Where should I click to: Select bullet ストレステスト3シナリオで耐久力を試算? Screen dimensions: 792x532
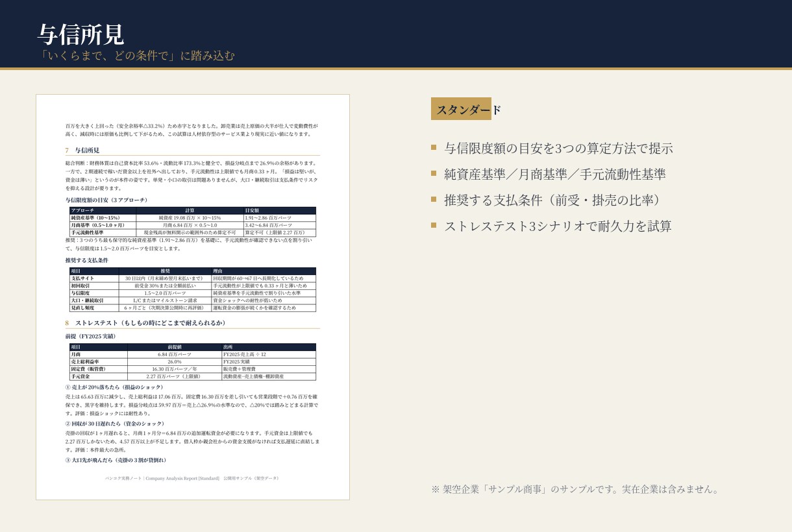558,226
